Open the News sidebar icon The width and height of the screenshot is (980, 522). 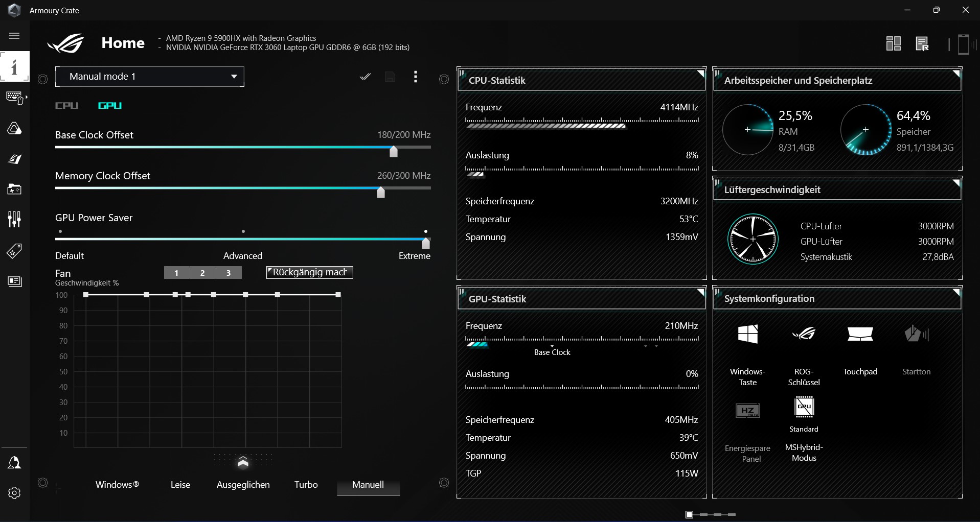click(x=15, y=281)
